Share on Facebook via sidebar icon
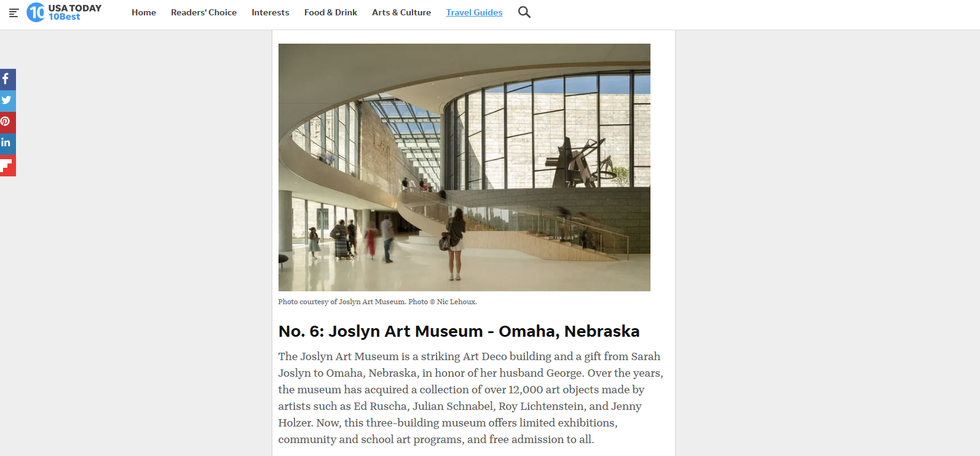The width and height of the screenshot is (980, 456). (x=7, y=79)
